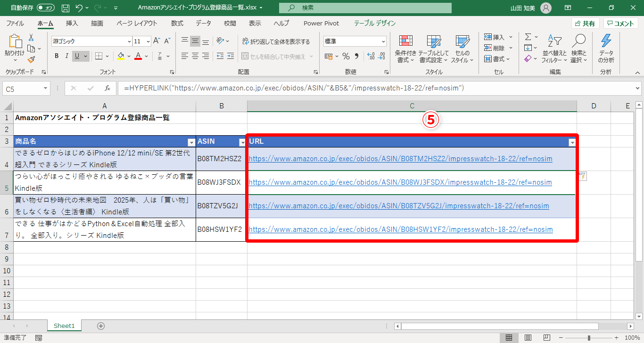Toggle Italic formatting
This screenshot has height=343, width=644.
click(x=66, y=56)
